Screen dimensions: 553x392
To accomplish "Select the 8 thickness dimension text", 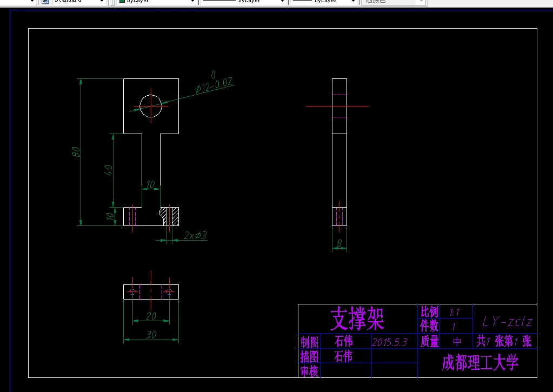I will (x=339, y=243).
